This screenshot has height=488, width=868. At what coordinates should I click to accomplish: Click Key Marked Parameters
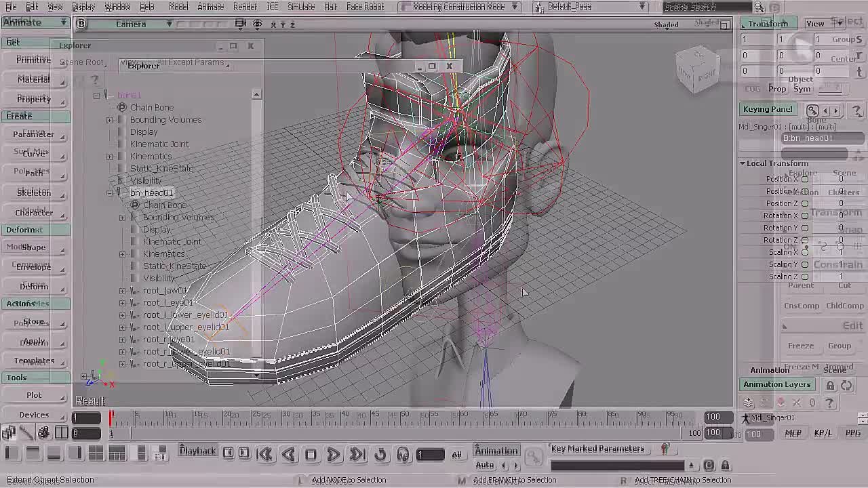pos(597,448)
